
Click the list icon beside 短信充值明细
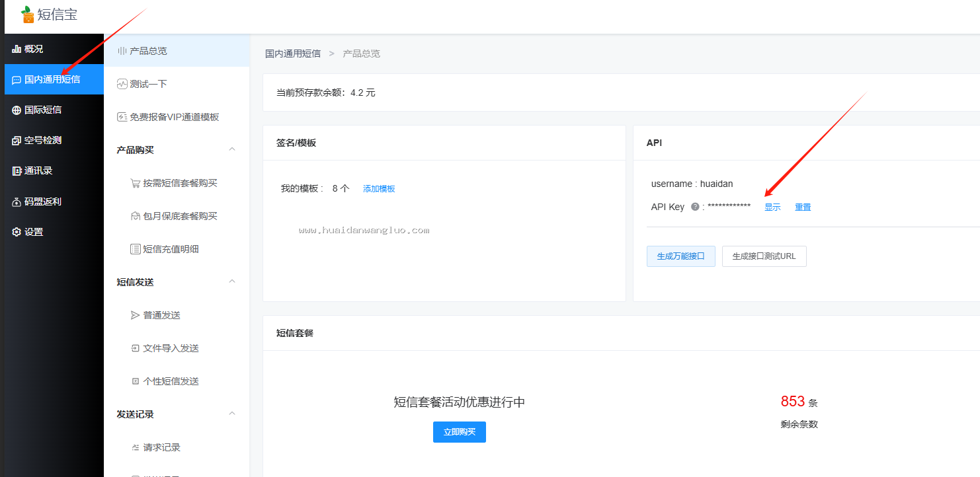(x=135, y=249)
